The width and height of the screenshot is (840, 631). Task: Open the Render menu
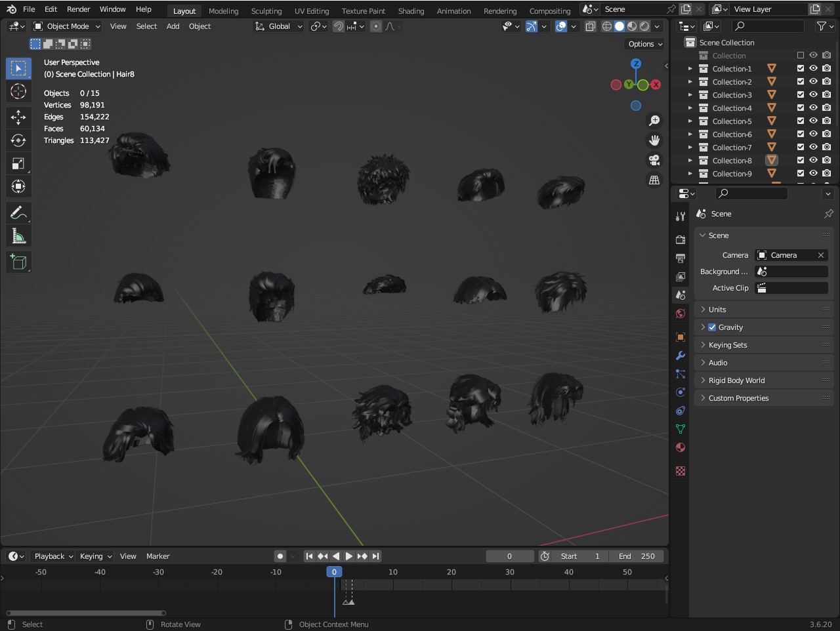(78, 9)
